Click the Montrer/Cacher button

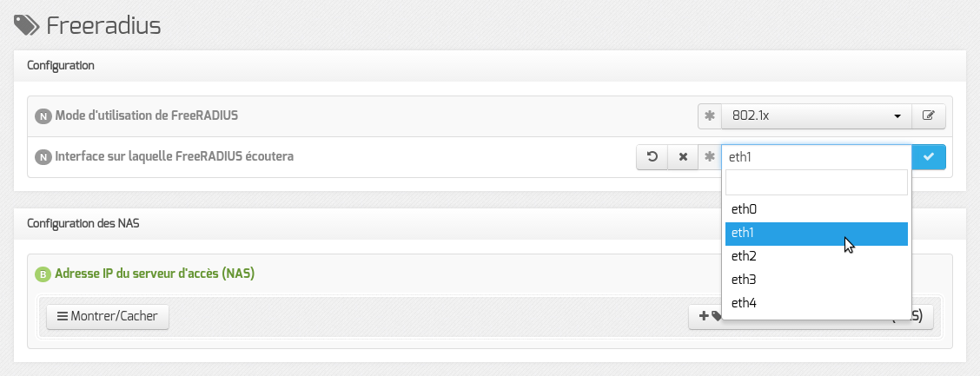pyautogui.click(x=108, y=317)
